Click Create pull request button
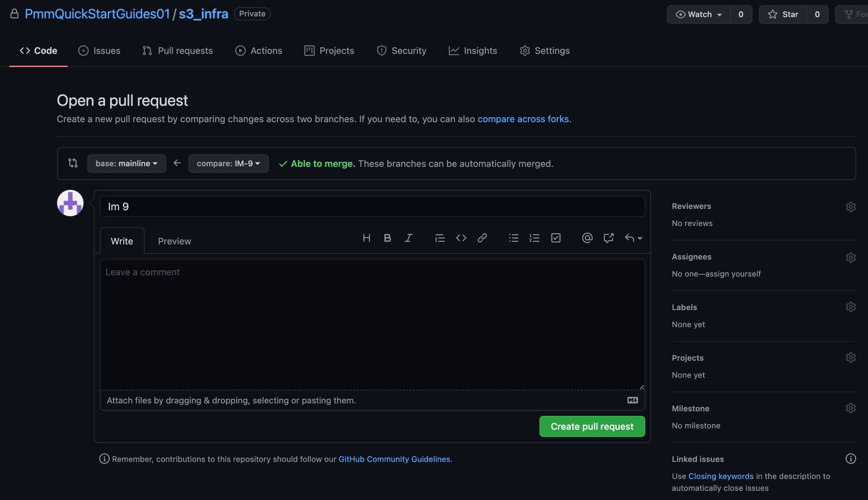 592,427
